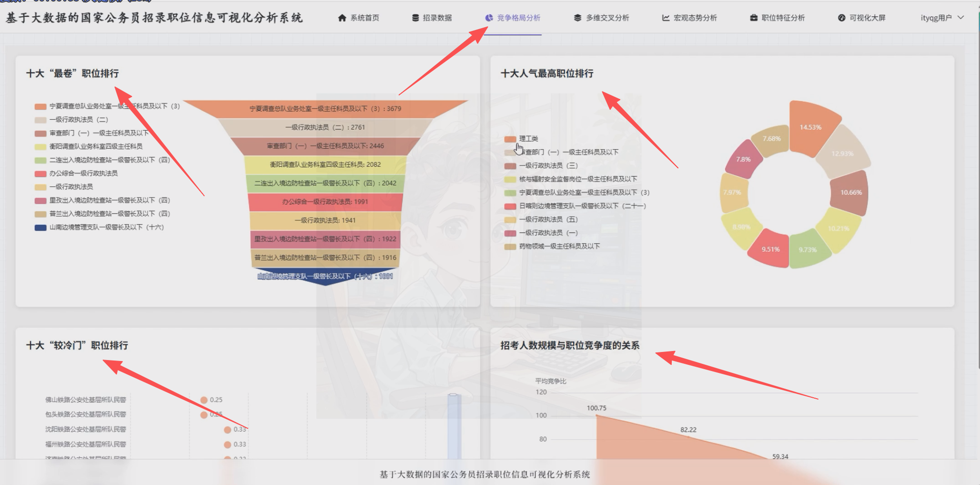Click the 7.68% donut slice

point(772,139)
